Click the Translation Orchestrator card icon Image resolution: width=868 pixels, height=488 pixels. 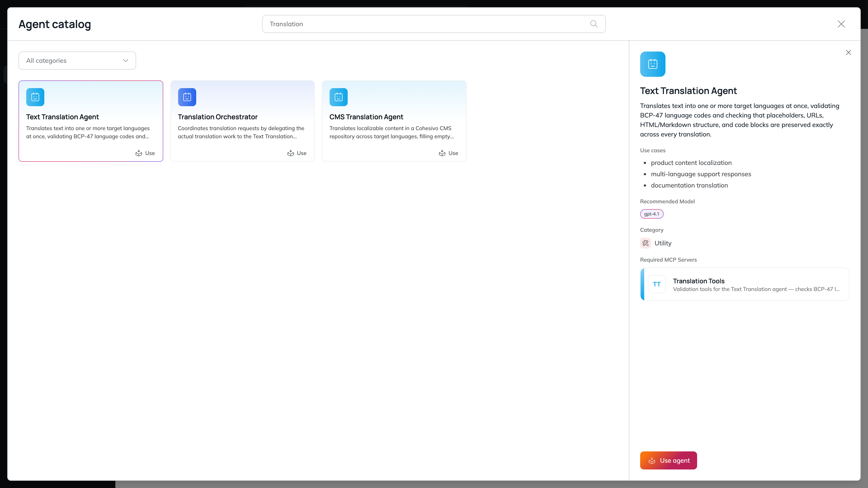coord(187,97)
